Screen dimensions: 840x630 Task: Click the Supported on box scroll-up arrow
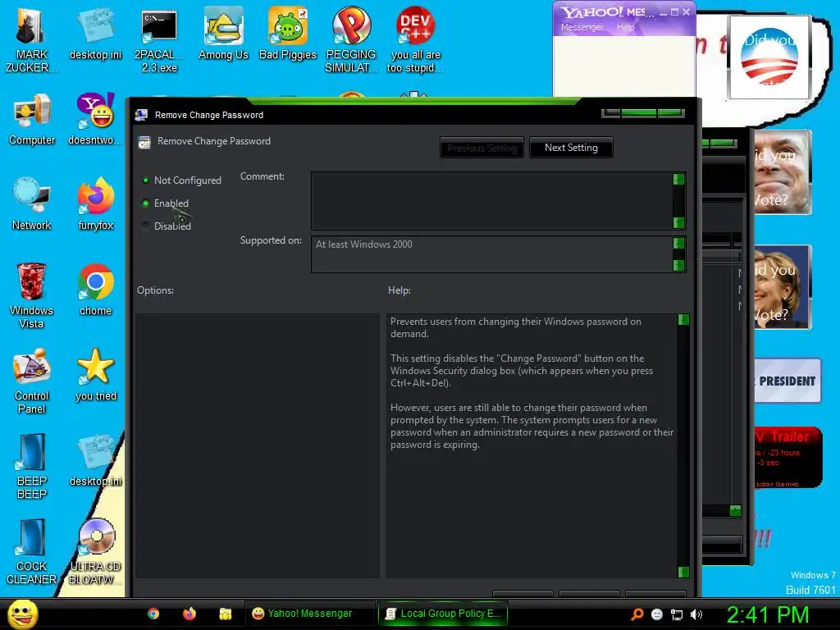click(x=678, y=243)
